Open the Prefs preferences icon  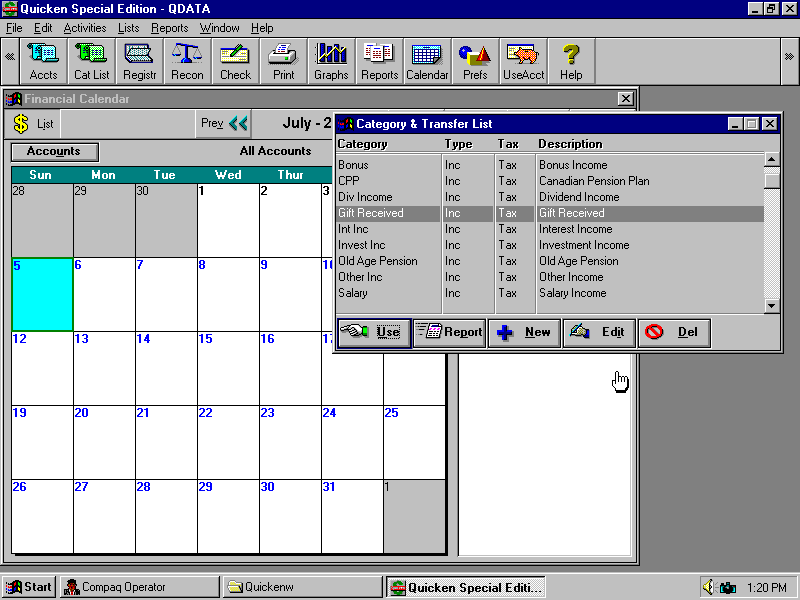click(x=476, y=61)
